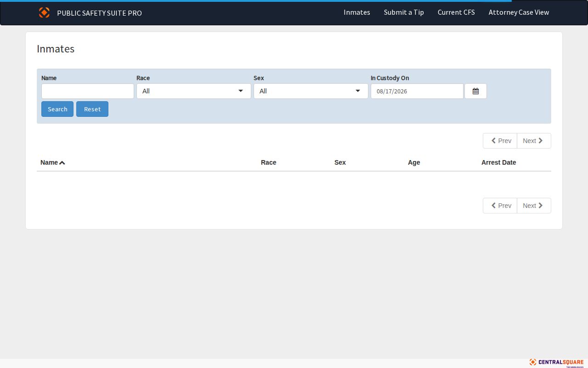The width and height of the screenshot is (588, 368).
Task: Click the CentralSquare logo in footer
Action: (x=556, y=362)
